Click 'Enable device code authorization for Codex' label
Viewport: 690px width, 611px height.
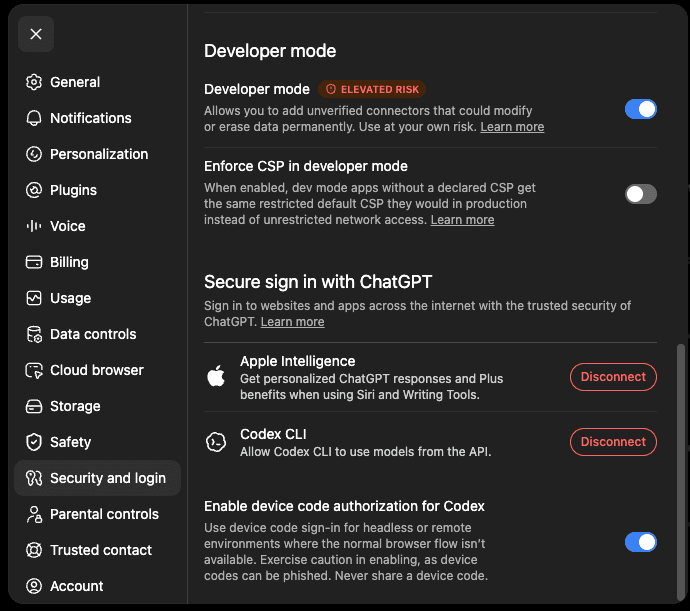[344, 506]
